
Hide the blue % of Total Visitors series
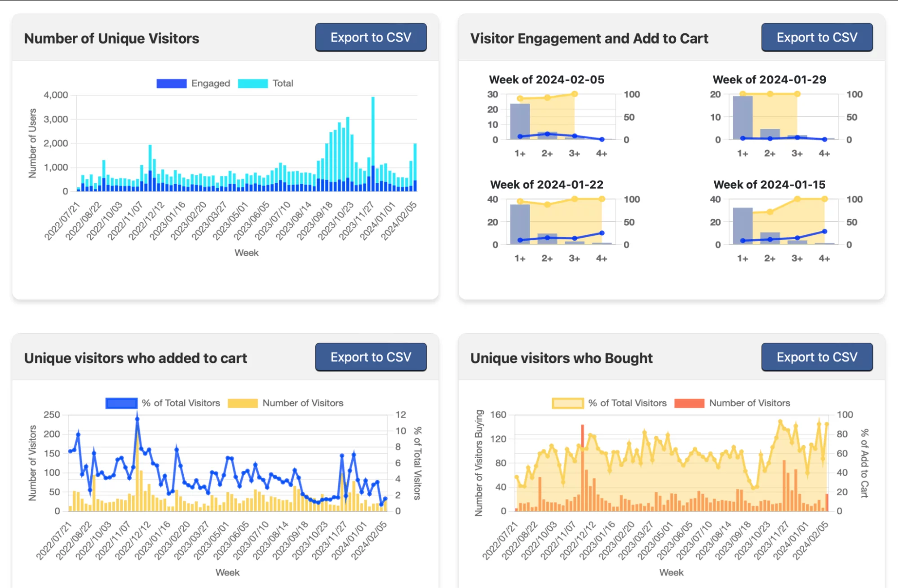coord(163,403)
